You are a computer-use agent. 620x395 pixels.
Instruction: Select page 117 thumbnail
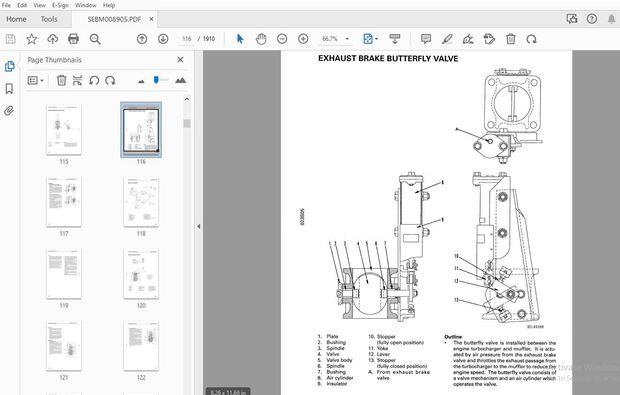point(64,202)
